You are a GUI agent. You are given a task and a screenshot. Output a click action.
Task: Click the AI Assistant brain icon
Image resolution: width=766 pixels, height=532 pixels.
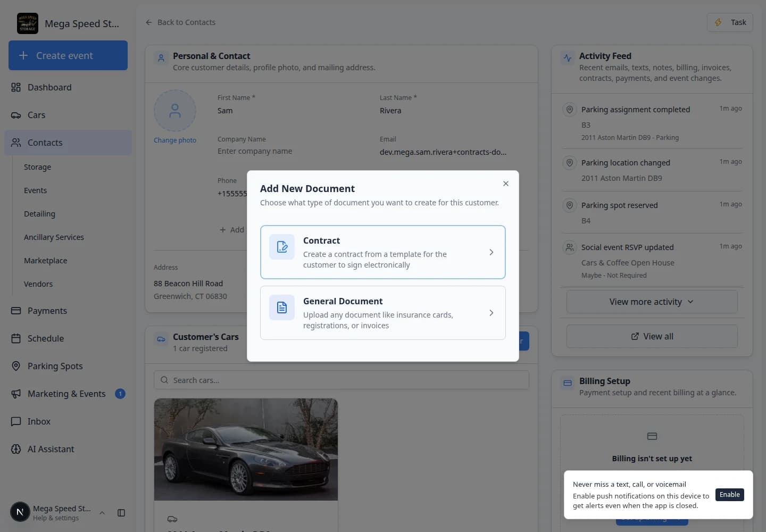[x=16, y=449]
